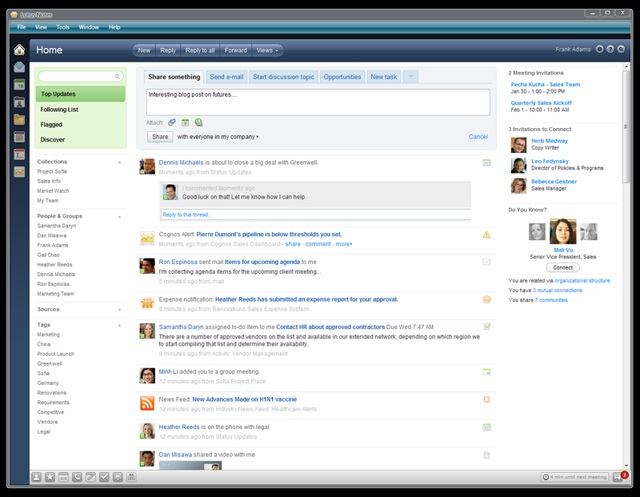Open the Tools menu

click(x=63, y=27)
